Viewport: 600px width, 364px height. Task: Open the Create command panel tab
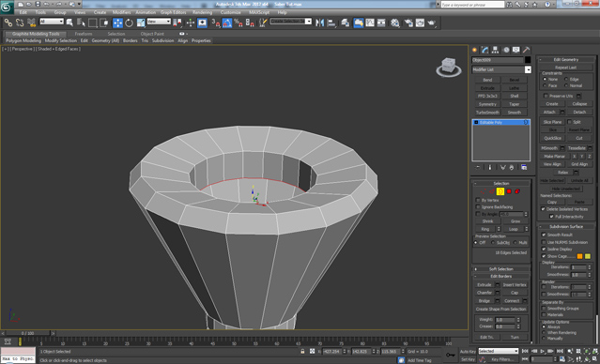[x=475, y=50]
